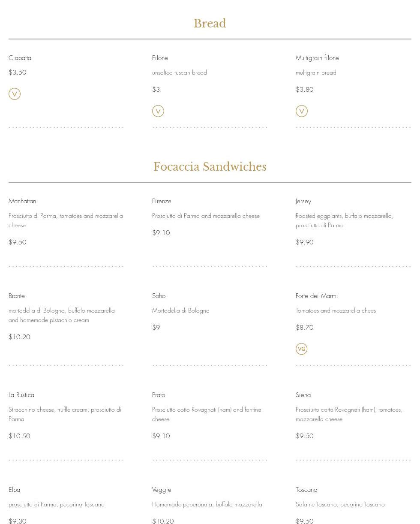Click the Ciabatta bread name
420x524 pixels.
pyautogui.click(x=20, y=58)
